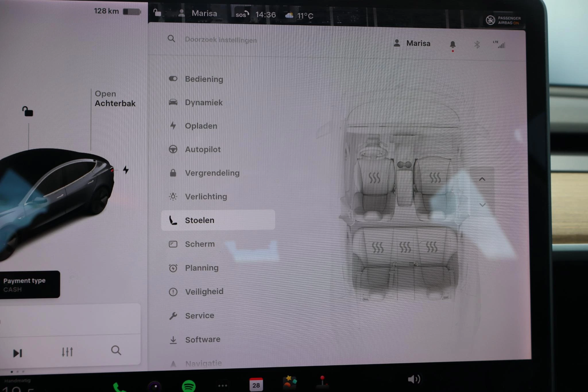Toggle the driver seat heater
The image size is (588, 392).
375,178
